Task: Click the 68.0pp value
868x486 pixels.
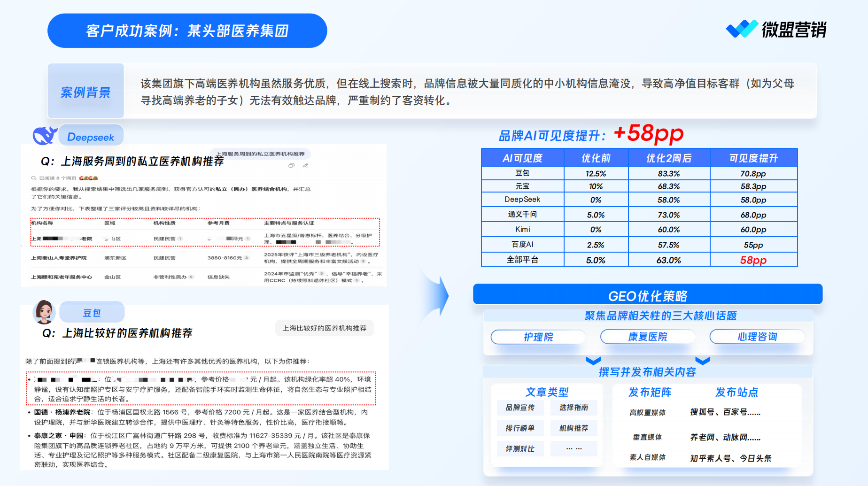Action: click(x=753, y=215)
